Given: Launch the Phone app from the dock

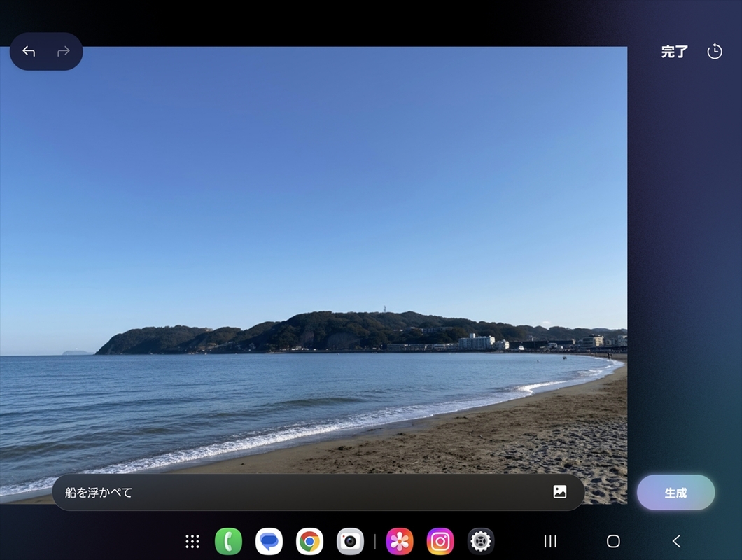Looking at the screenshot, I should pyautogui.click(x=229, y=541).
